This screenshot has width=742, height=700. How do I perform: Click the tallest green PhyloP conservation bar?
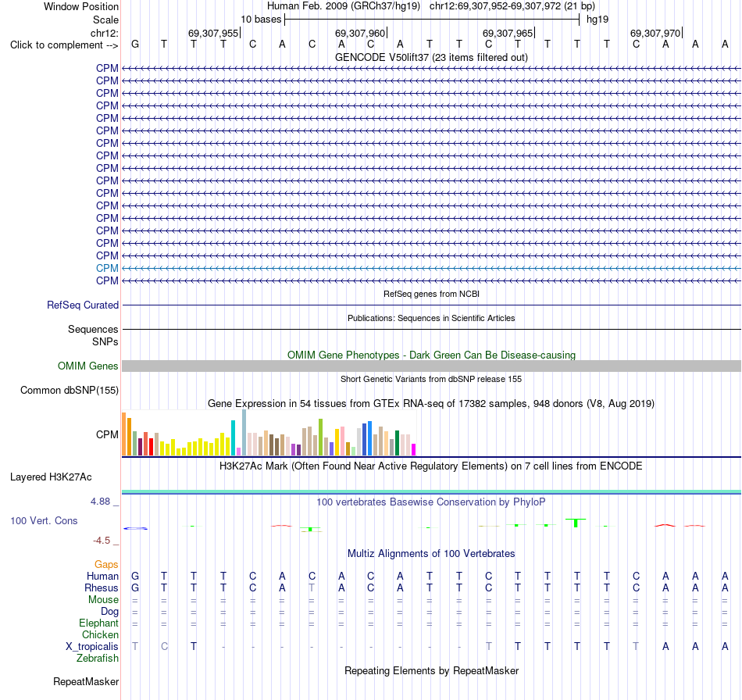576,523
